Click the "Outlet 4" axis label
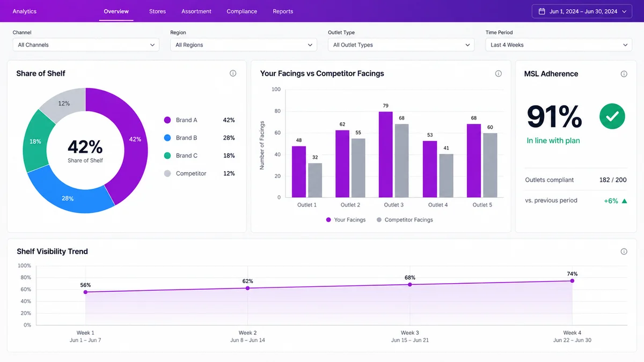Screen dimensions: 644x362 point(438,205)
